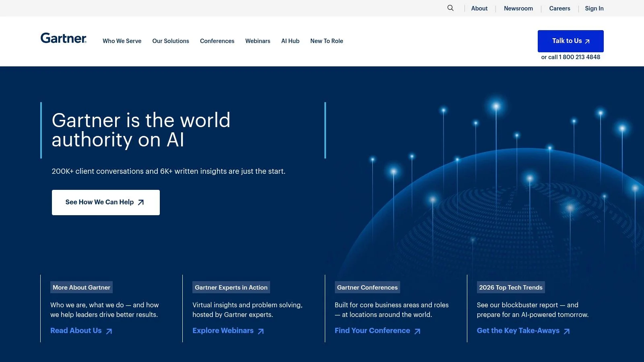Open the Our Solutions menu
This screenshot has height=362, width=644.
[171, 41]
